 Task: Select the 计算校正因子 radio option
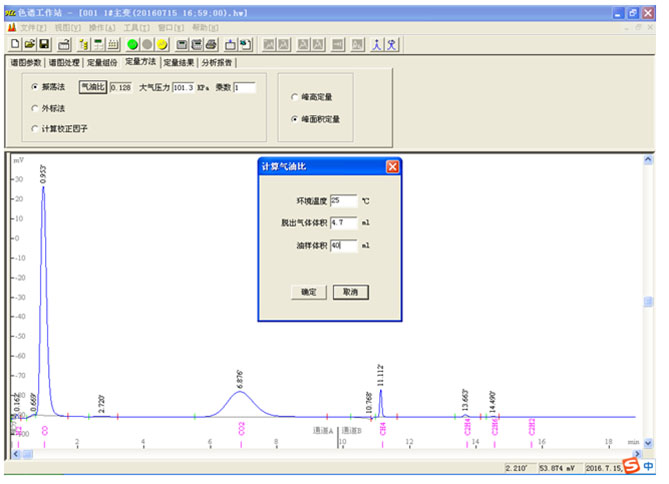[37, 129]
